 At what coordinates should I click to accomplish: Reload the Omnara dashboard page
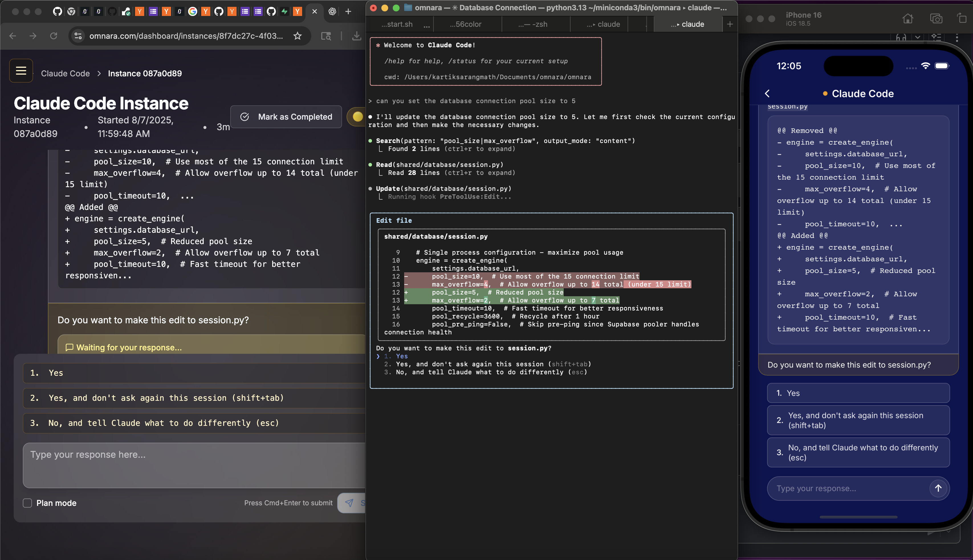pos(54,36)
